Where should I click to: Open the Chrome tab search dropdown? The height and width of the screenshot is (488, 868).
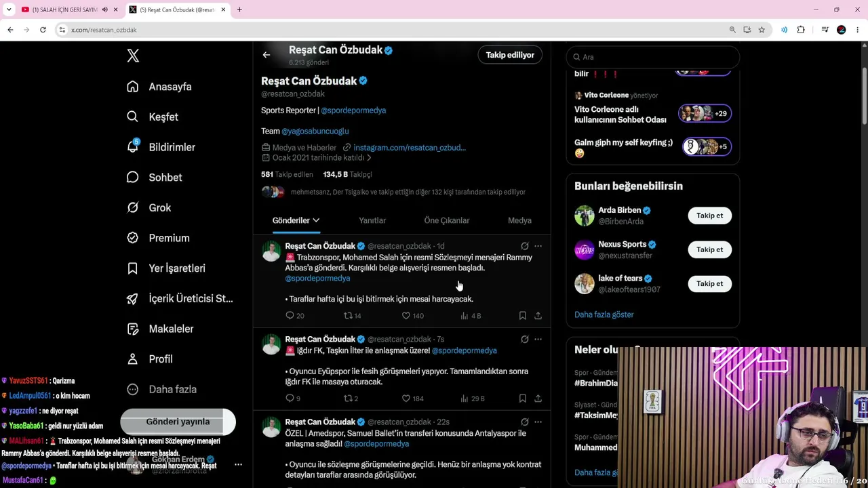point(9,9)
